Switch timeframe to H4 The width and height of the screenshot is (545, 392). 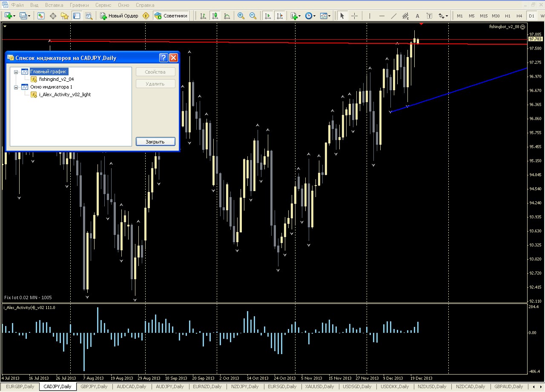click(x=519, y=16)
